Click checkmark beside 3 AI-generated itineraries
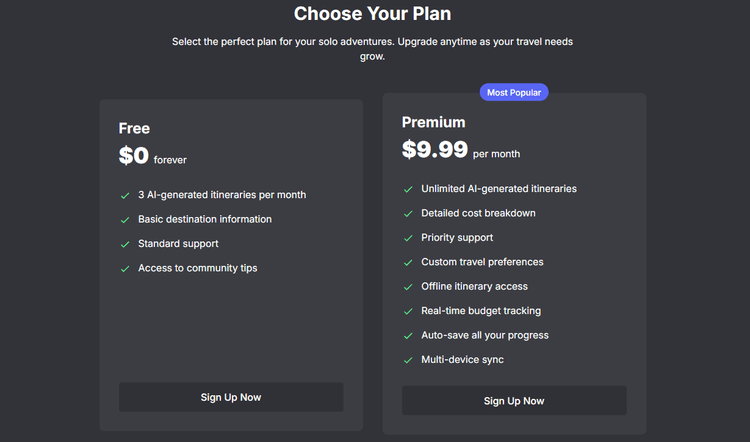 pyautogui.click(x=125, y=195)
